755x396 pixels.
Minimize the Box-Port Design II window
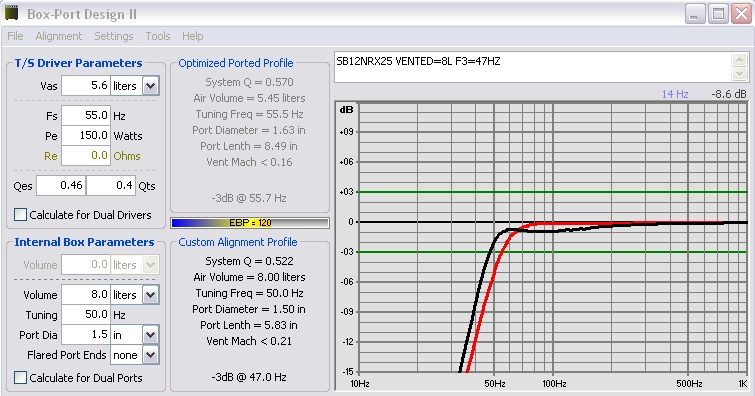pyautogui.click(x=694, y=14)
